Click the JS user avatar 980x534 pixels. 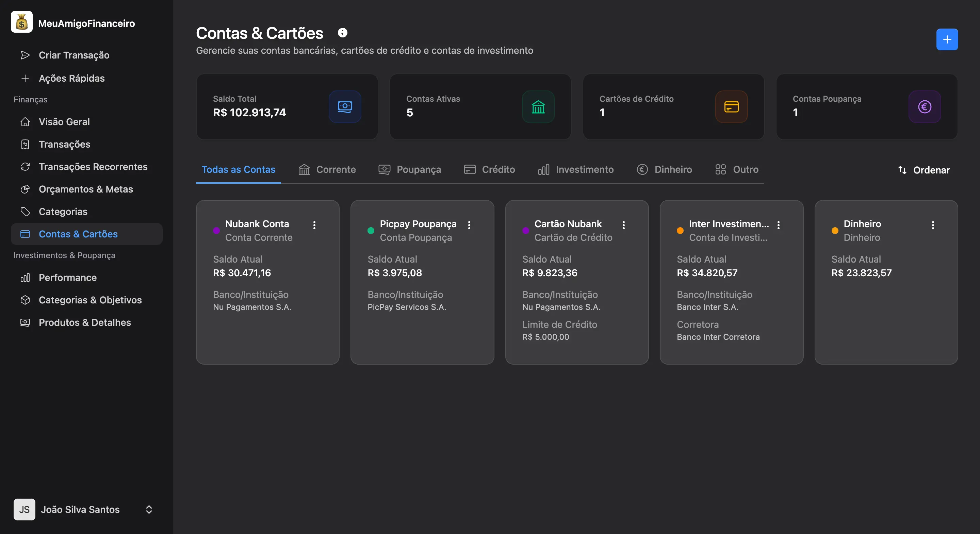tap(24, 509)
